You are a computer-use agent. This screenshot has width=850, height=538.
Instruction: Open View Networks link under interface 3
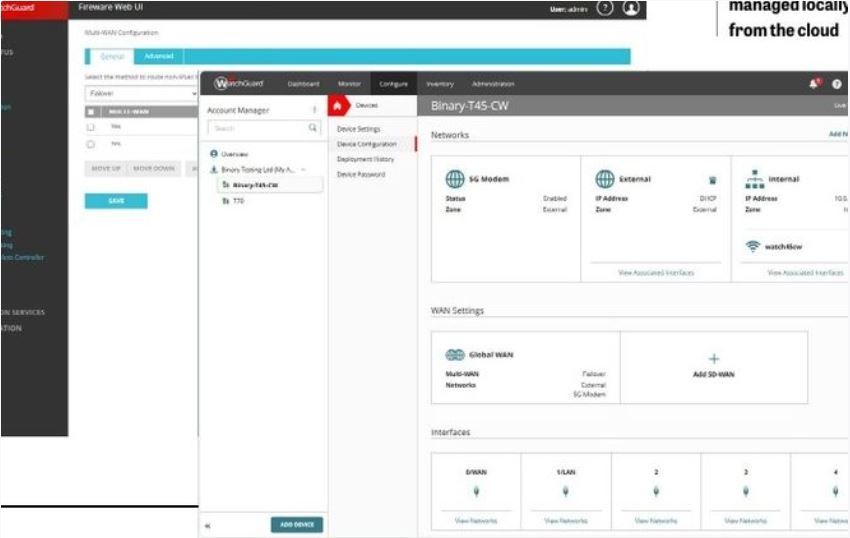tap(746, 521)
